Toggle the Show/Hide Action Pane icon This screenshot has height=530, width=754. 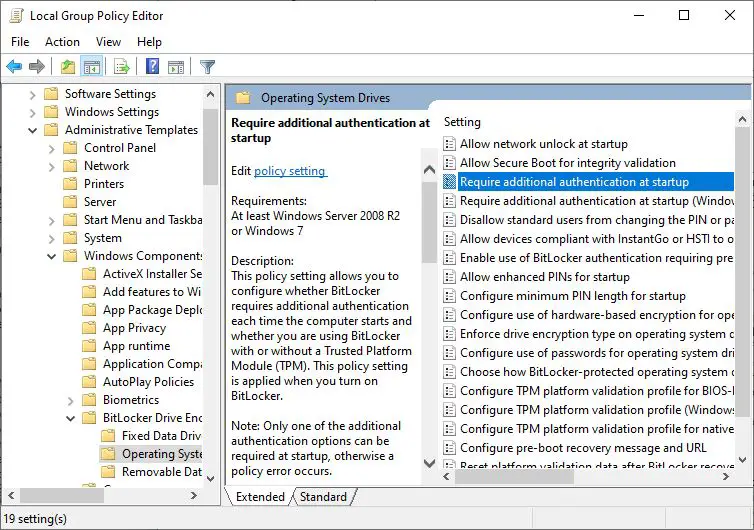point(176,66)
